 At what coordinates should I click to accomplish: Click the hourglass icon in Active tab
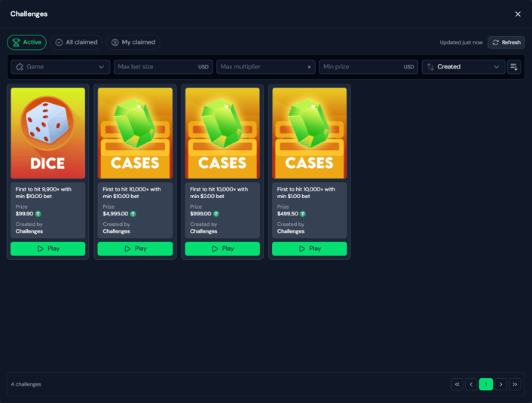coord(16,42)
